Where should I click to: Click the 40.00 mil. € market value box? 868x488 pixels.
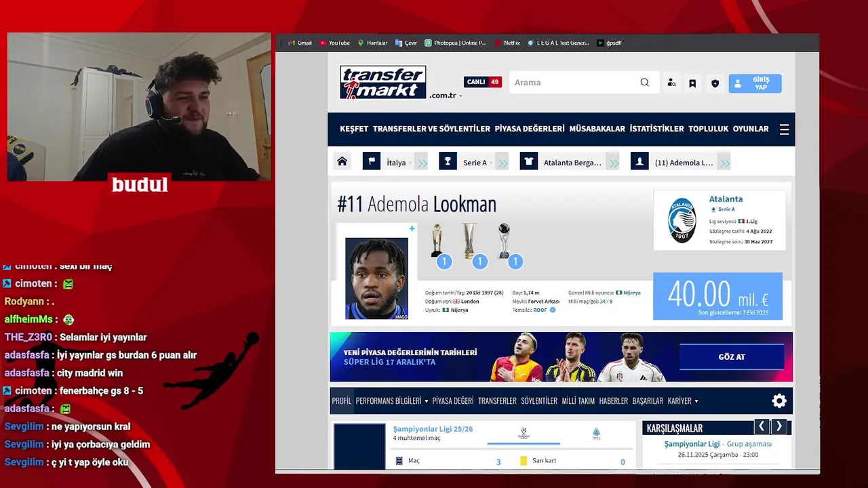tap(717, 296)
